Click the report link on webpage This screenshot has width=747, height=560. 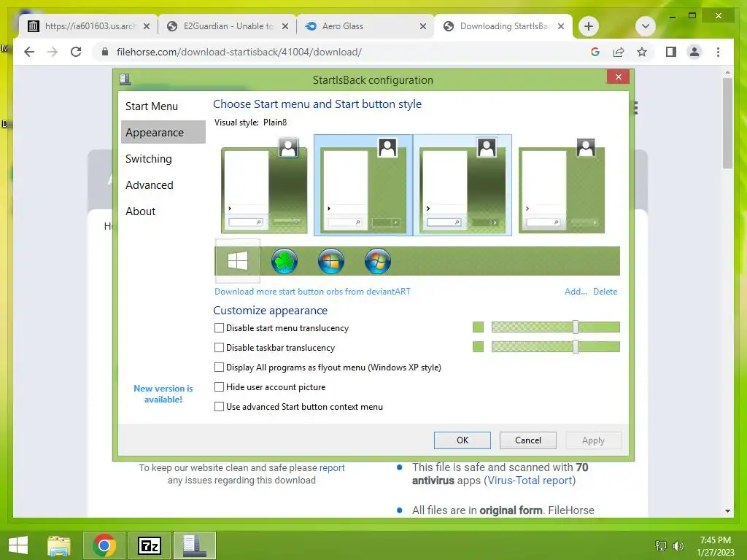click(332, 467)
